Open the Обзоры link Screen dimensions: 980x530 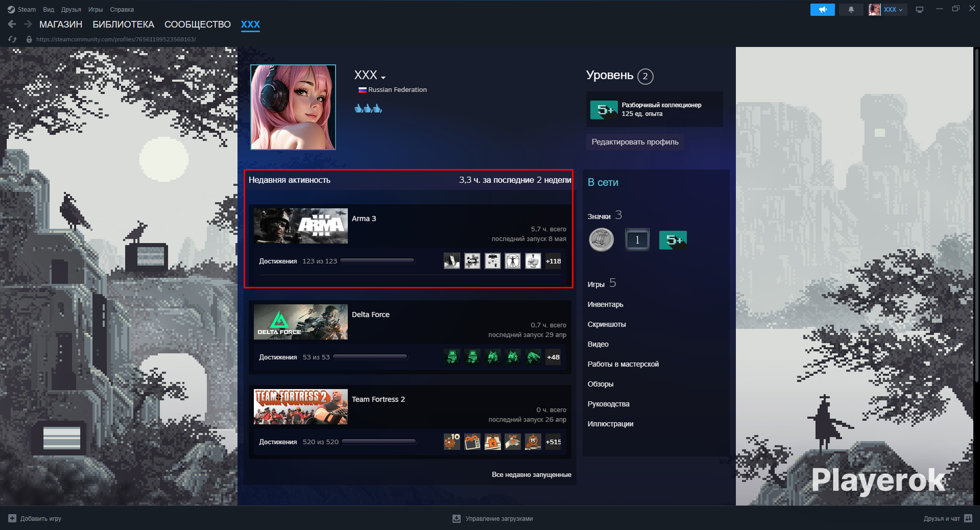click(601, 384)
